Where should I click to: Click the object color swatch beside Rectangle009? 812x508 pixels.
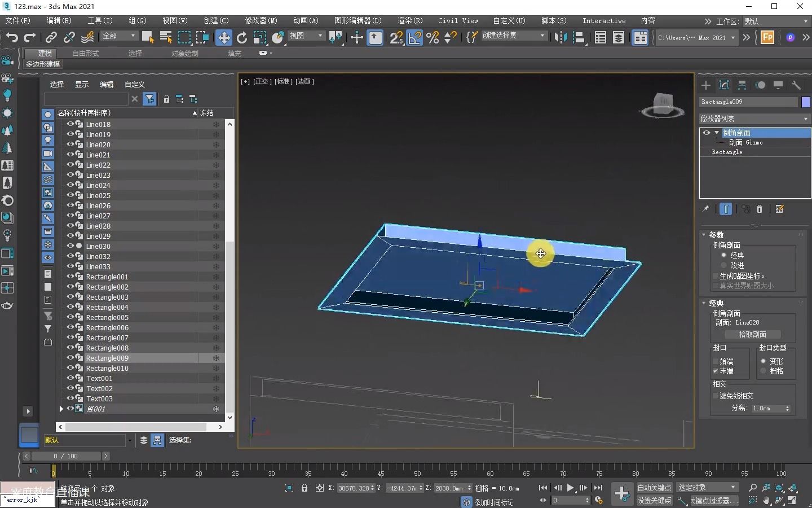[x=806, y=102]
